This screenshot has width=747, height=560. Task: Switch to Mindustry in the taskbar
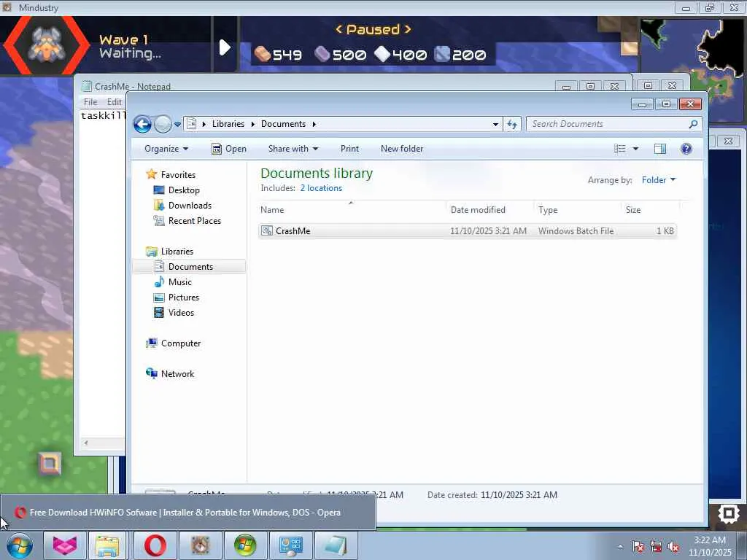(x=201, y=545)
